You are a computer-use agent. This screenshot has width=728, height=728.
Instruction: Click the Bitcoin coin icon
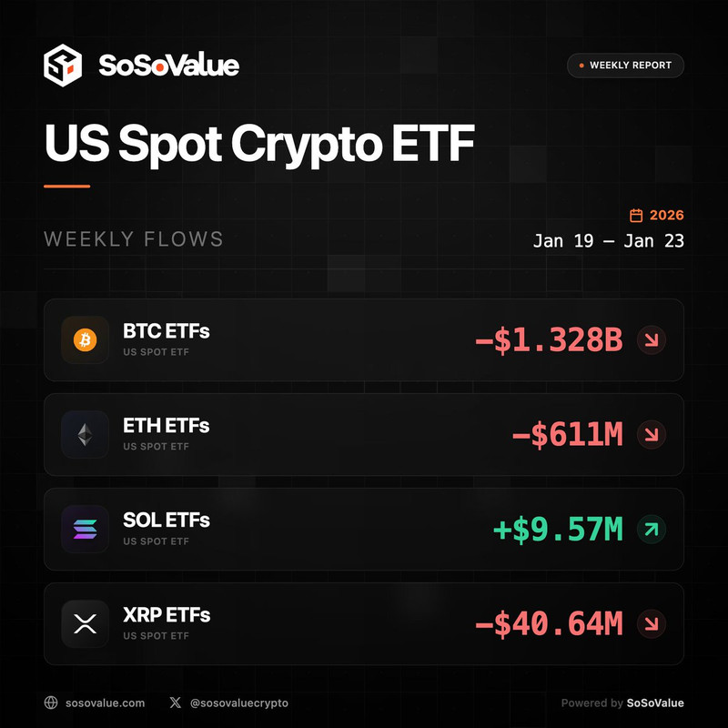click(x=85, y=340)
